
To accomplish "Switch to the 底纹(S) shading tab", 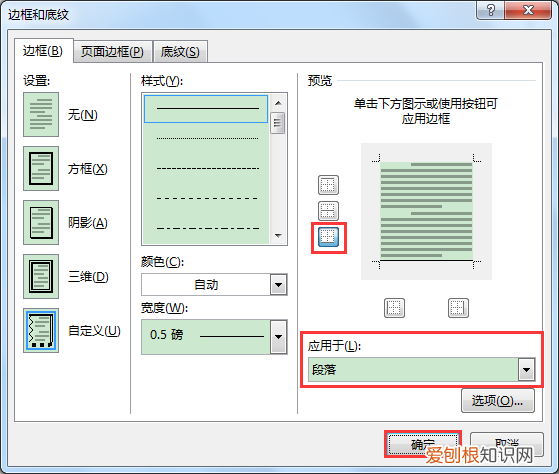I will tap(180, 52).
